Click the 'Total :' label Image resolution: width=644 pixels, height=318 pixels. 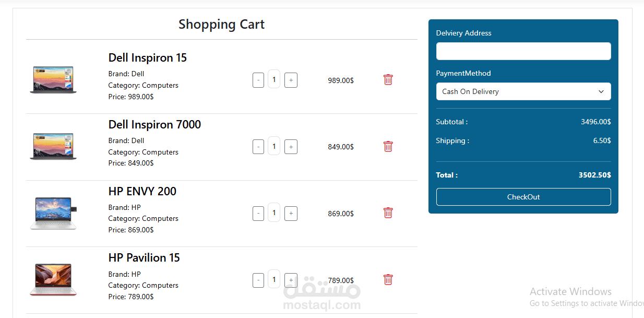tap(447, 175)
